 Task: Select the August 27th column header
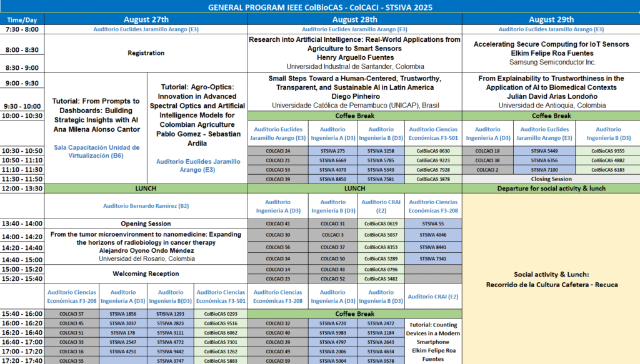pyautogui.click(x=146, y=19)
